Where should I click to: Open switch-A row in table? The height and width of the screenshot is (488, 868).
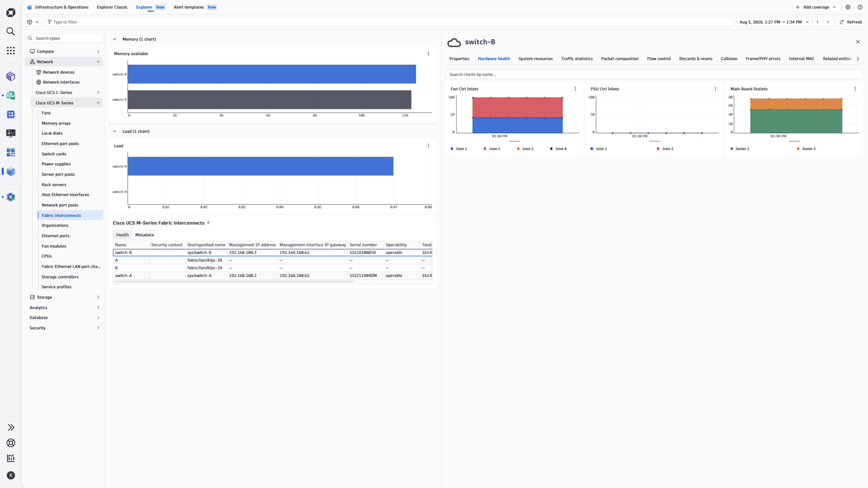click(272, 275)
